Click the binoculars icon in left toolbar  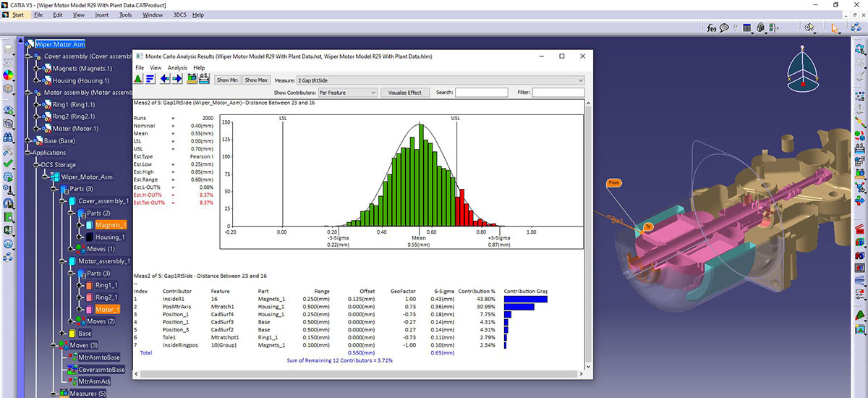(x=8, y=137)
